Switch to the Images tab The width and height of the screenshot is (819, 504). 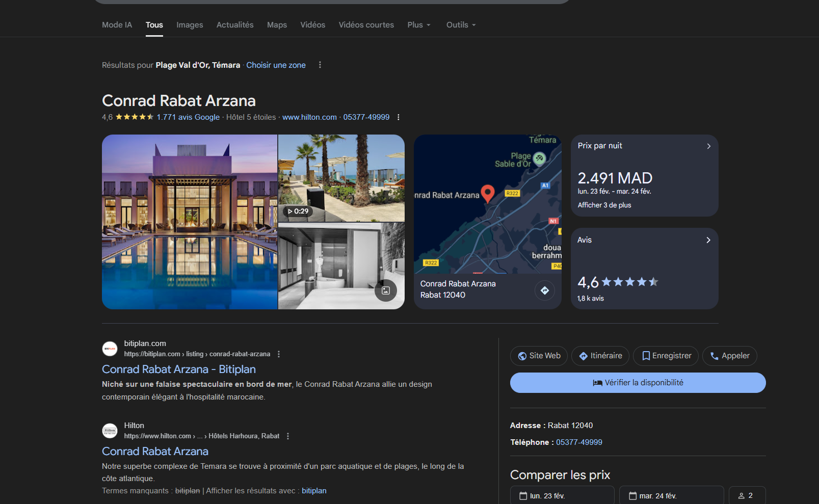click(x=190, y=25)
